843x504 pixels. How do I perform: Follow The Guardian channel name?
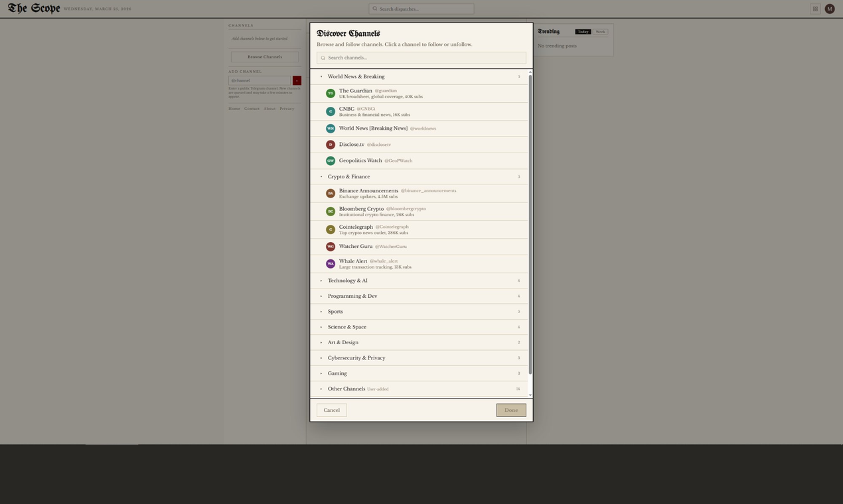point(355,91)
